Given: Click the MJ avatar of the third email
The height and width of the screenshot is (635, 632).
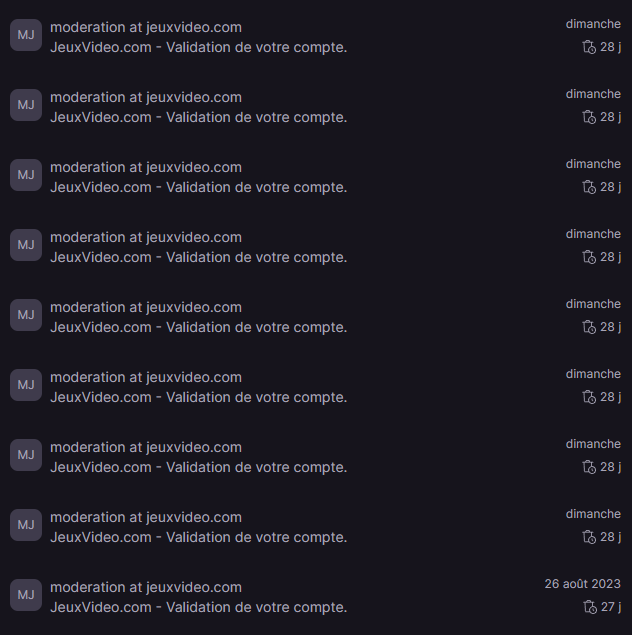Looking at the screenshot, I should pyautogui.click(x=26, y=175).
